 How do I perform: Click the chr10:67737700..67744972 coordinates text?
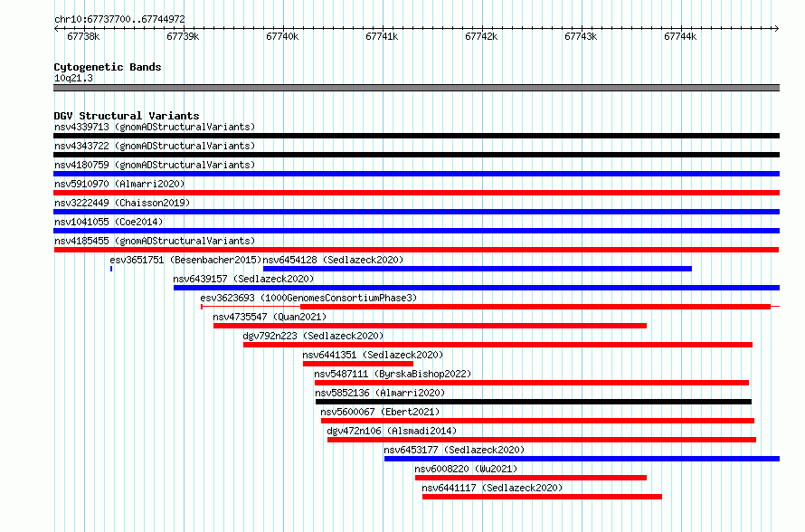click(119, 19)
